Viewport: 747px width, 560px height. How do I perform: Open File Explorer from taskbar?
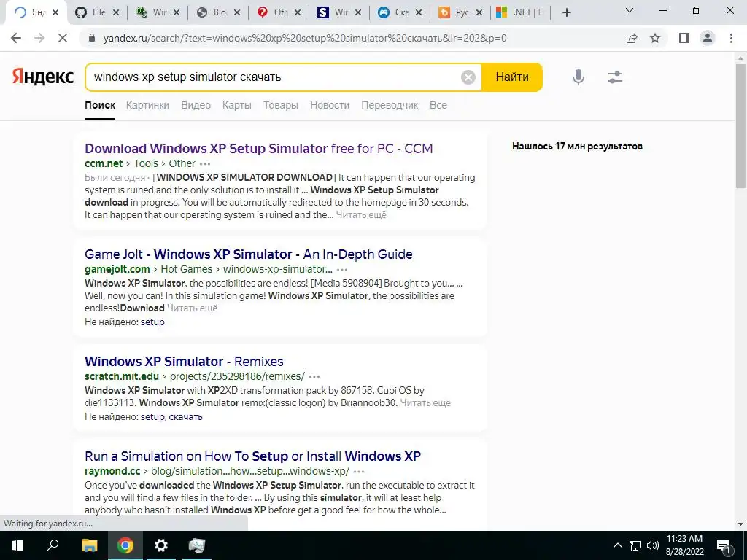click(89, 545)
